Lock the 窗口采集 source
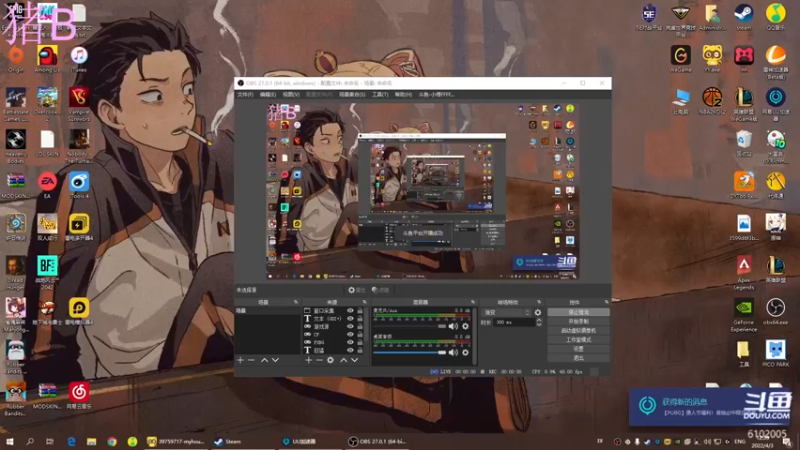Image resolution: width=800 pixels, height=450 pixels. click(360, 310)
